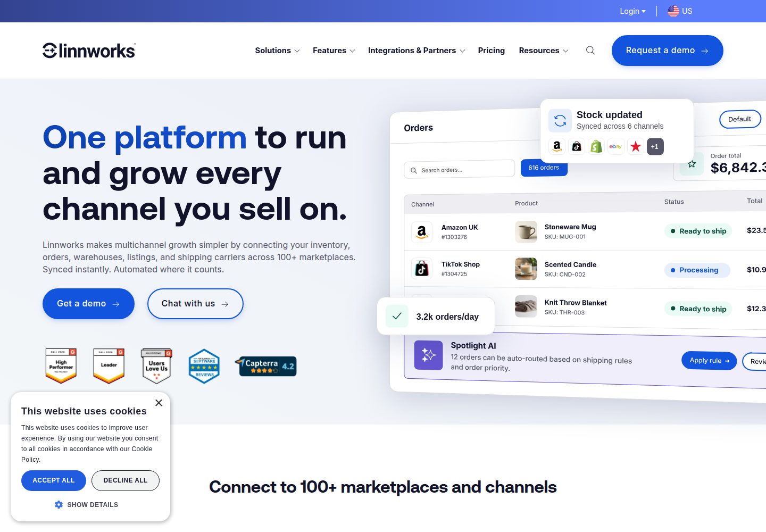The height and width of the screenshot is (532, 766).
Task: Open the site search magnifier icon
Action: coord(590,51)
